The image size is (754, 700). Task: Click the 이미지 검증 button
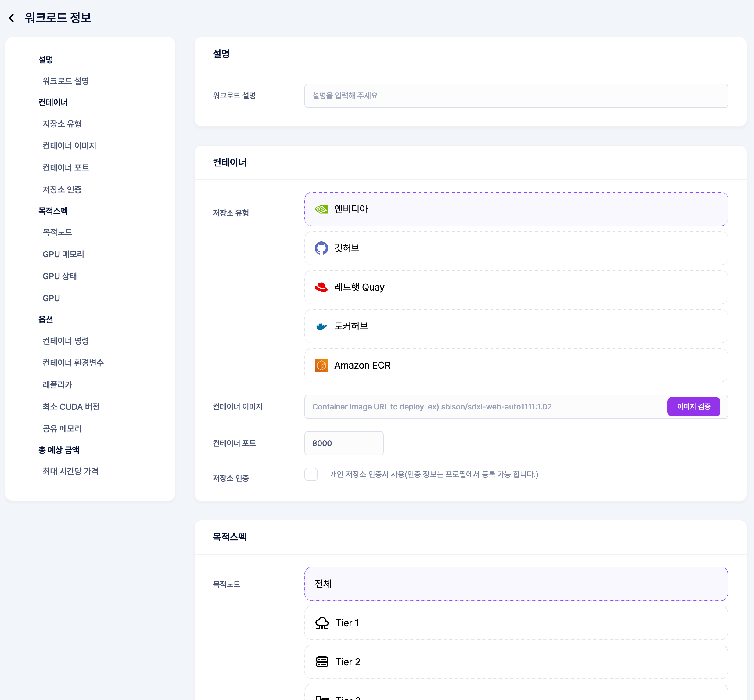click(x=693, y=406)
